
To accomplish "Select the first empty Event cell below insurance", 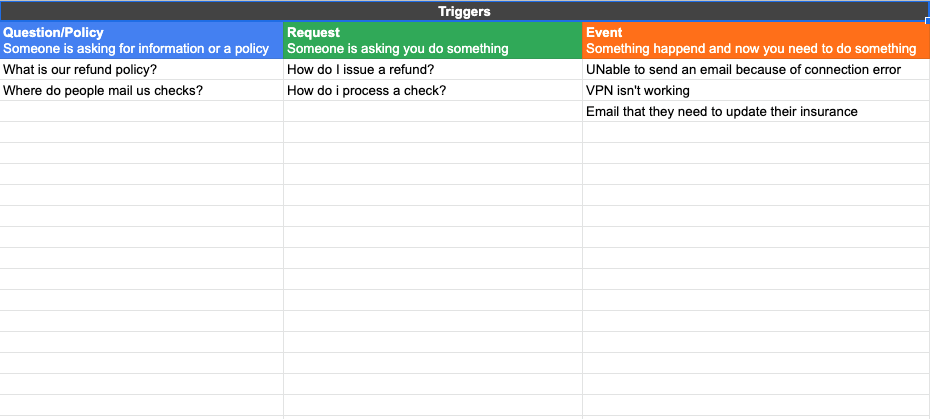I will pyautogui.click(x=756, y=132).
